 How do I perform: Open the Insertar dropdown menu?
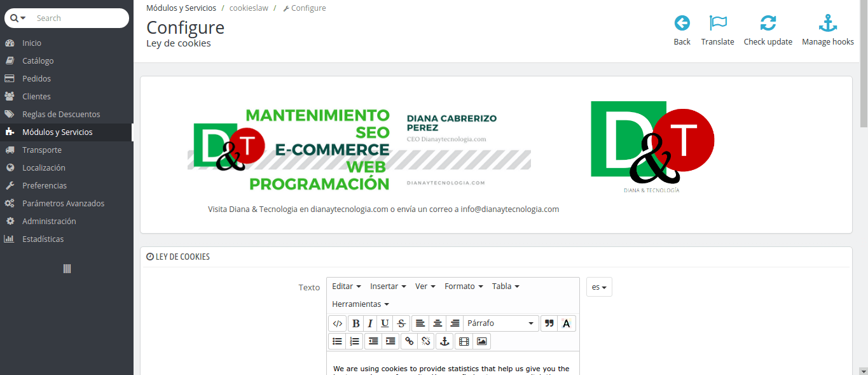point(388,287)
